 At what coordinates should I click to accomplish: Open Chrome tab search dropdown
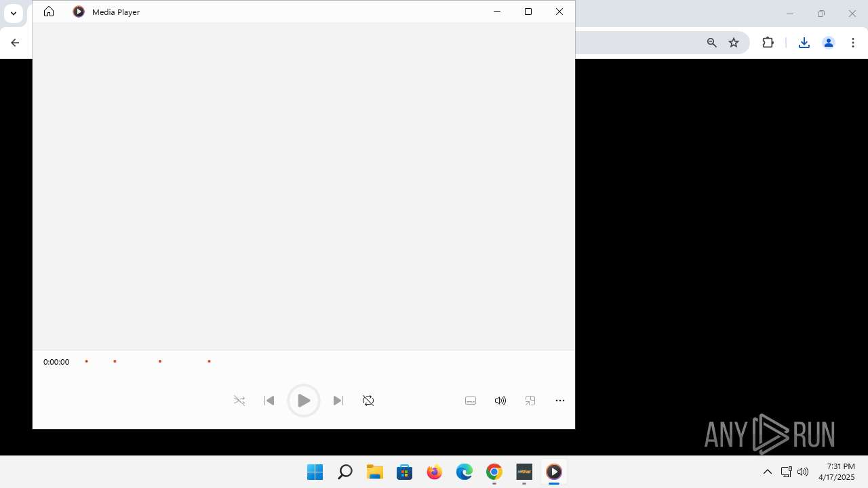click(13, 14)
